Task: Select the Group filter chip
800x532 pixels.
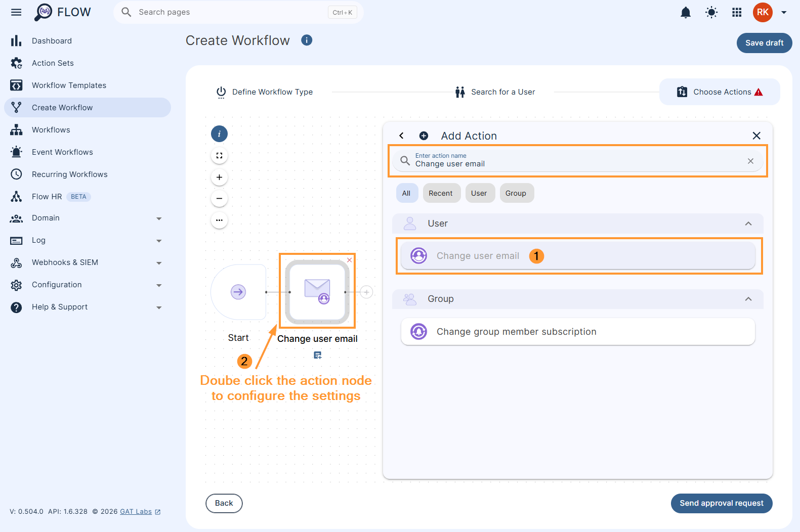Action: (x=516, y=193)
